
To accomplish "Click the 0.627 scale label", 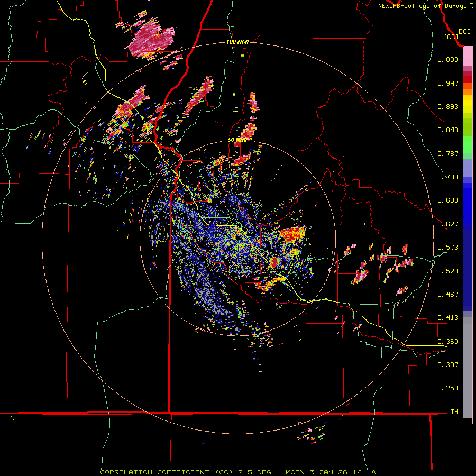I will click(x=448, y=224).
